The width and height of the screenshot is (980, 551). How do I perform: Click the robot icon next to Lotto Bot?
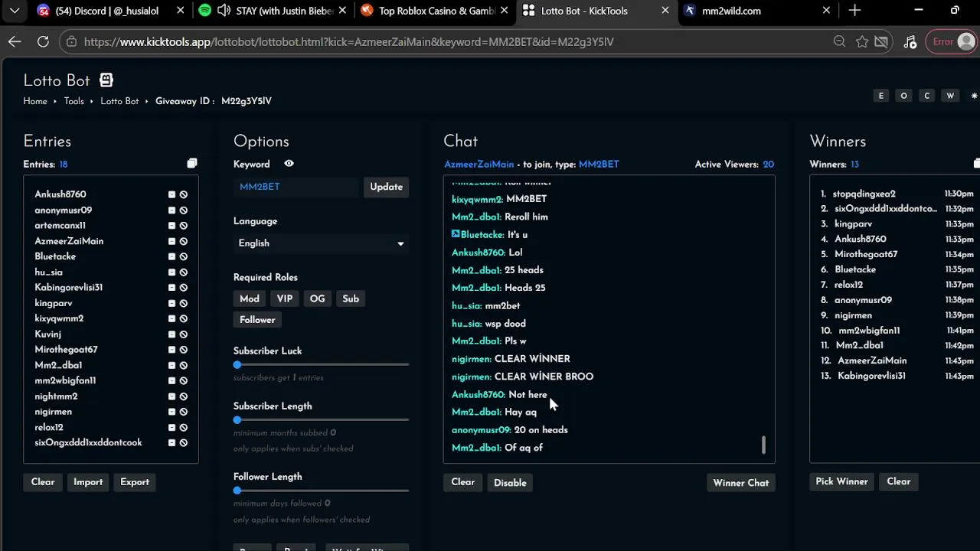click(x=106, y=80)
